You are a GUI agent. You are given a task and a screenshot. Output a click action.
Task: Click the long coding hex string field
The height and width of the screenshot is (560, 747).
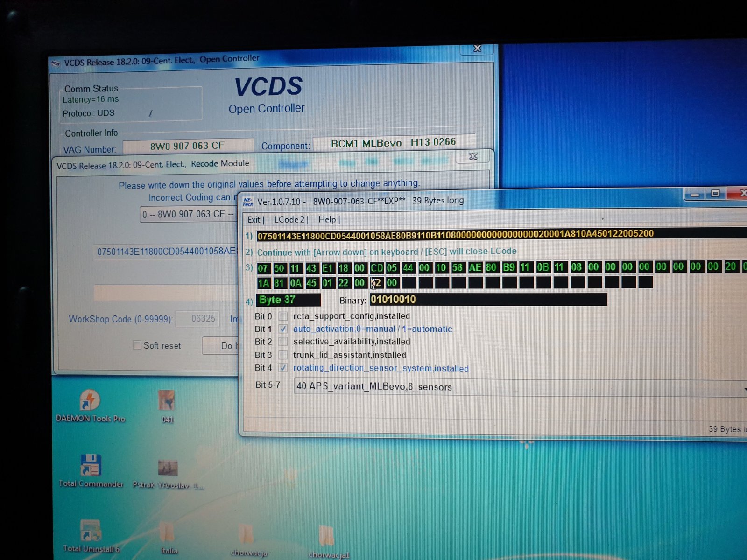tap(501, 234)
